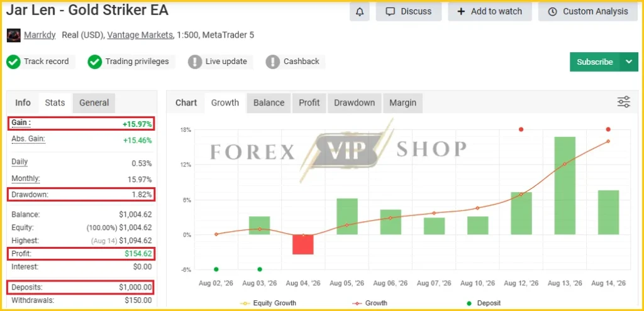Click the red Aug 04 loss bar
644x311 pixels.
pos(303,244)
